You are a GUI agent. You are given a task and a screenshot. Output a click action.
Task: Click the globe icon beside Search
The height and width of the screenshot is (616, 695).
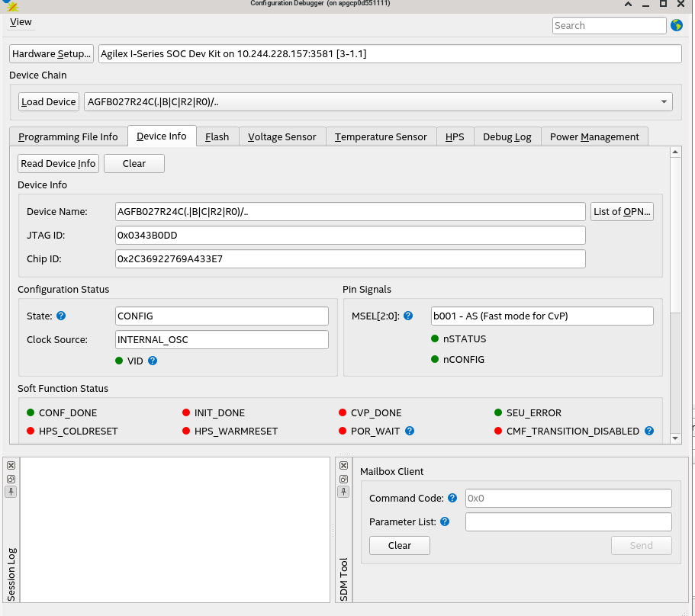click(676, 25)
